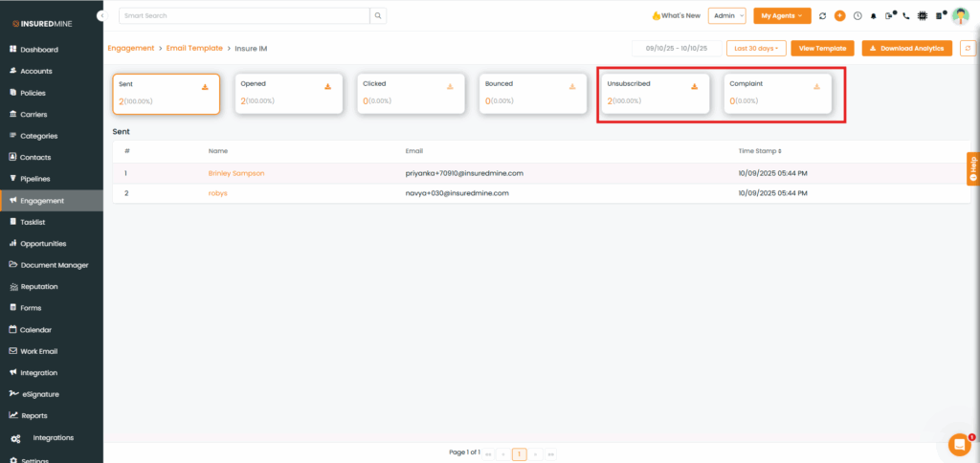
Task: Click the date range input field
Action: pos(677,48)
